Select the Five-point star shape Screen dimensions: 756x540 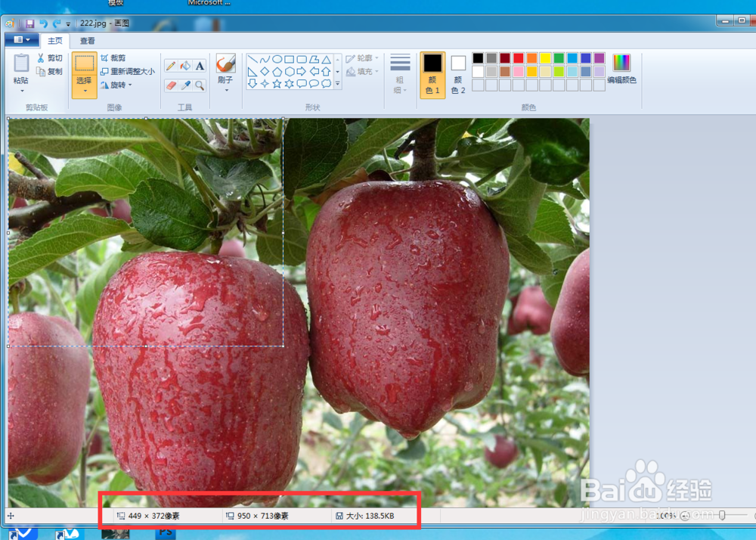[277, 83]
